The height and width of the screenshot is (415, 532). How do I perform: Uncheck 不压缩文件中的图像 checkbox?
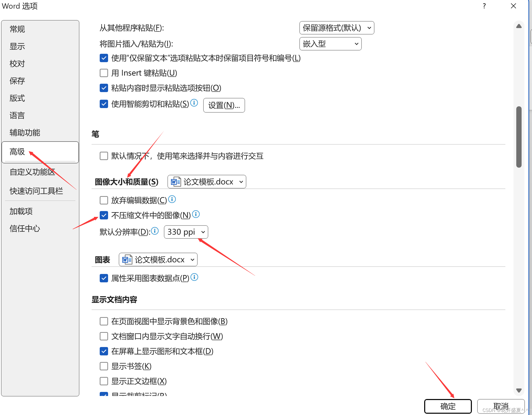[104, 215]
